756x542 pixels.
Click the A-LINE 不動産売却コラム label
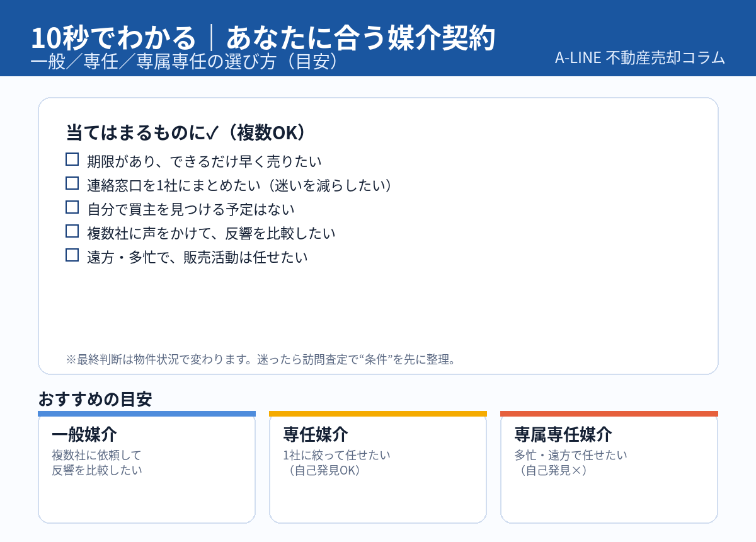click(640, 57)
